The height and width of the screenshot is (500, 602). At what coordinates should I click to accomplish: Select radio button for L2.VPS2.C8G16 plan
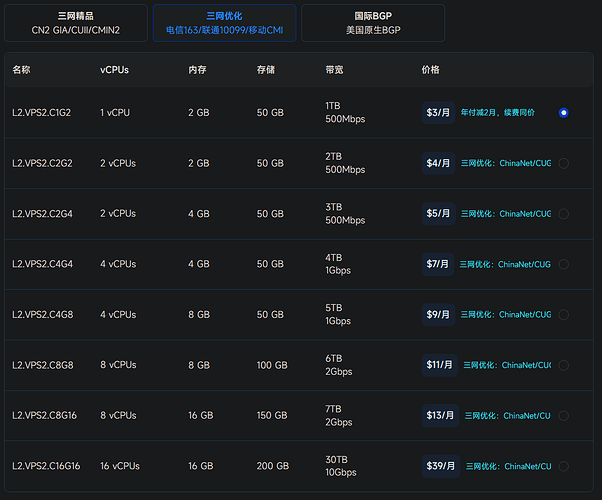(x=564, y=416)
